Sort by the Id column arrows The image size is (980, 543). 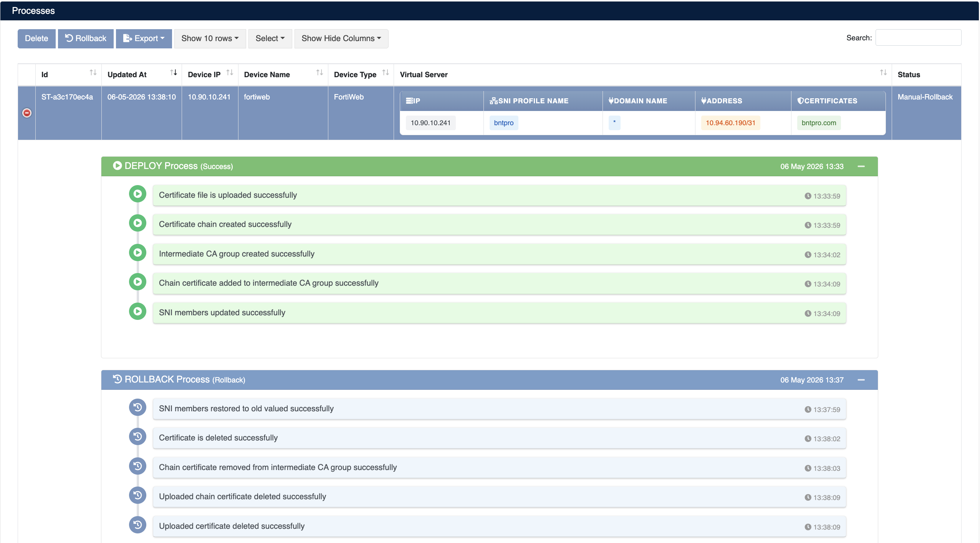pyautogui.click(x=93, y=73)
